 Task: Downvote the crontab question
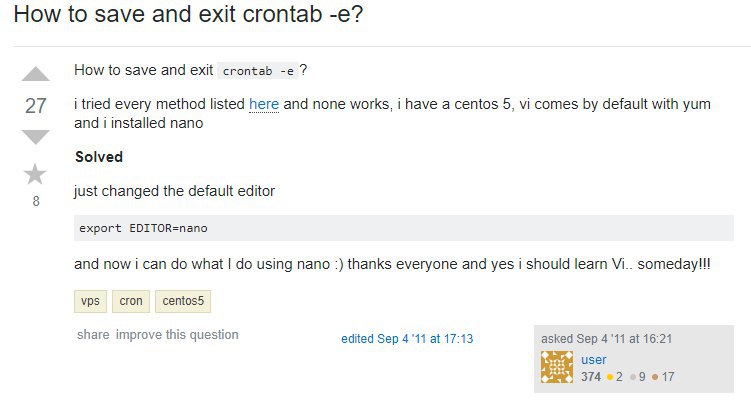tap(36, 136)
